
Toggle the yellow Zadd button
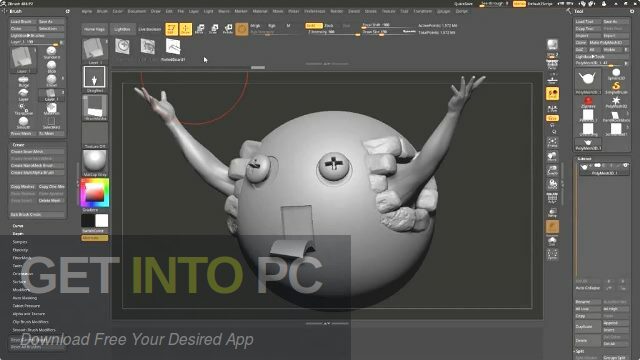(x=313, y=25)
